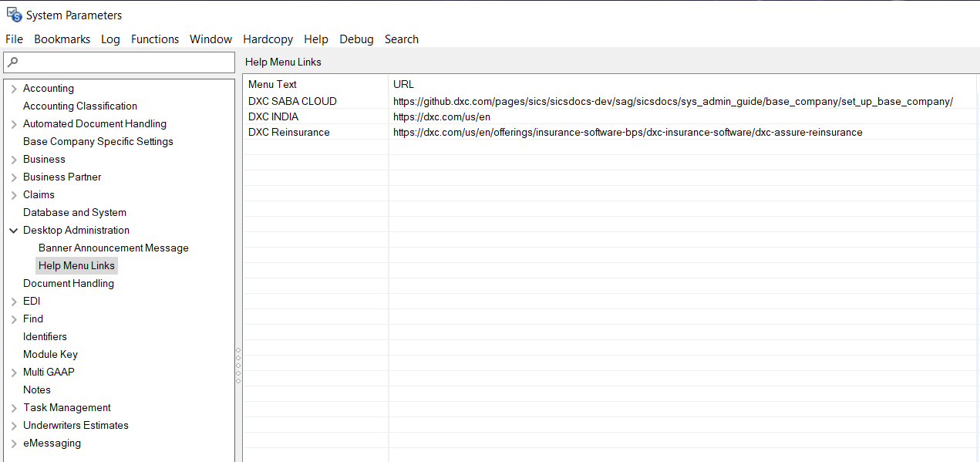Click the magnifier icon in search box
This screenshot has width=980, height=462.
click(x=12, y=62)
